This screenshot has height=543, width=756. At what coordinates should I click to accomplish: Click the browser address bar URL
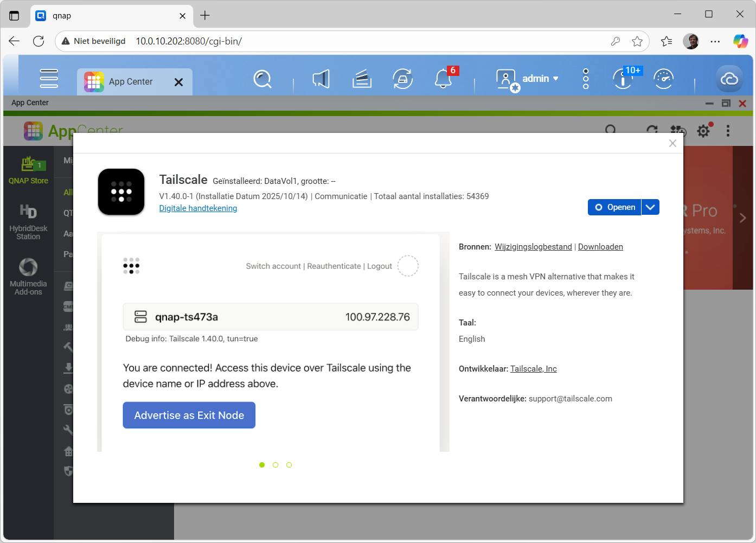coord(189,41)
